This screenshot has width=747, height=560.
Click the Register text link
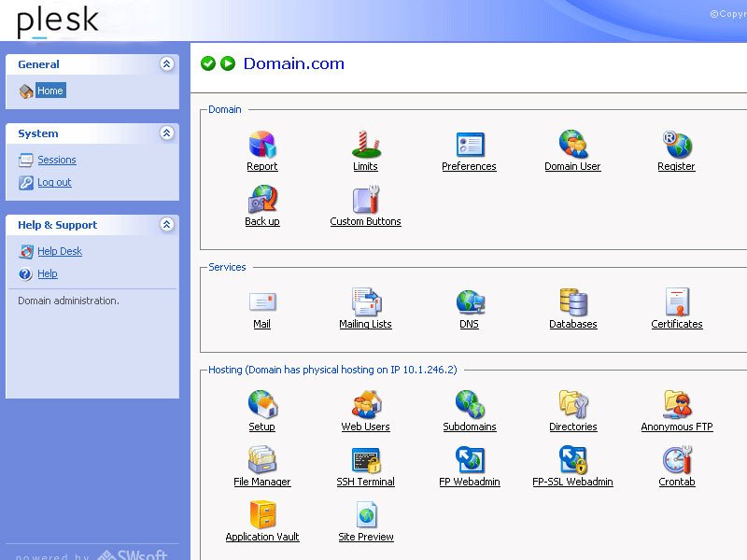point(676,166)
